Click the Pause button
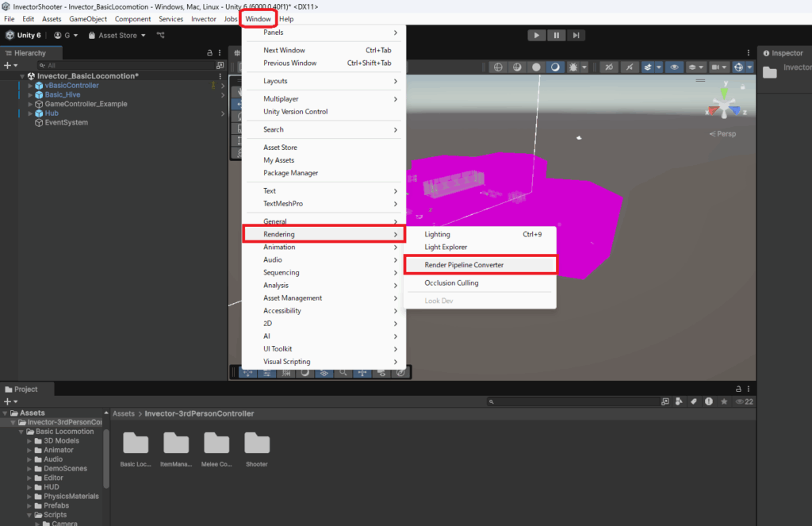 [x=556, y=35]
